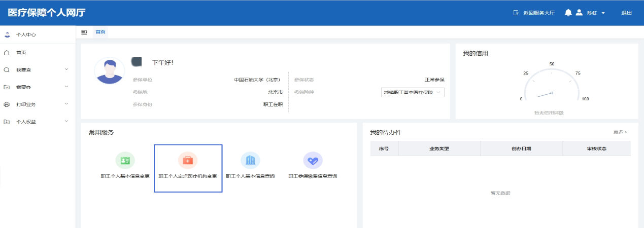Select 首页 in the left sidebar
The width and height of the screenshot is (644, 228).
(x=21, y=53)
